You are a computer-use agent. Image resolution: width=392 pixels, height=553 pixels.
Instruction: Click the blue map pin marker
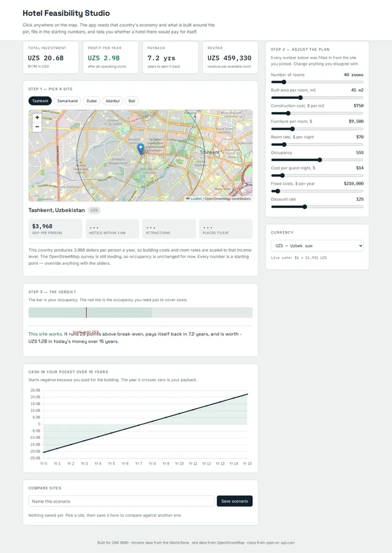[141, 149]
